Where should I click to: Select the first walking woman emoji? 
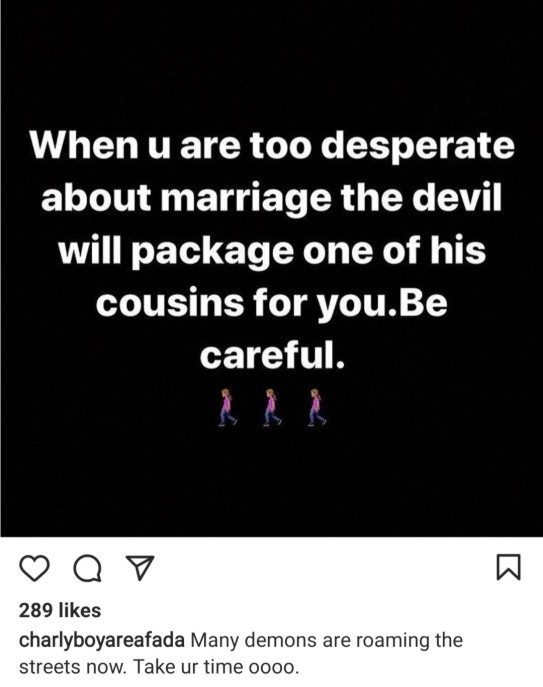click(x=227, y=407)
